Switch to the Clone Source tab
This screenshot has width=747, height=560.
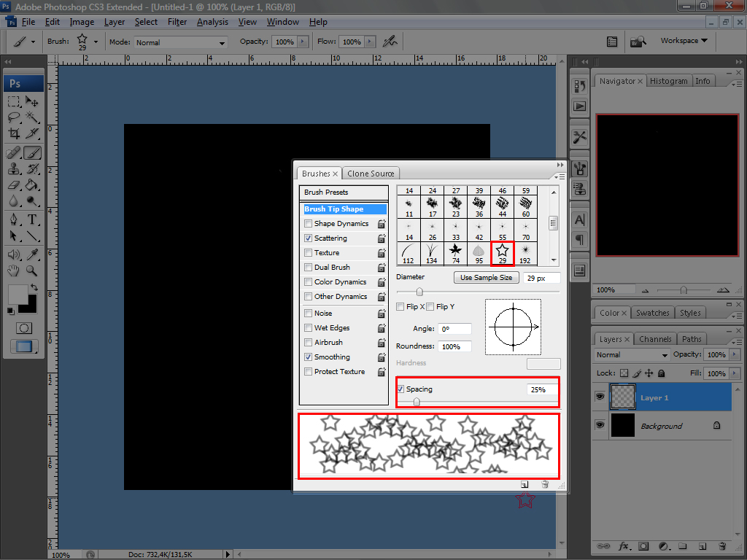click(371, 174)
